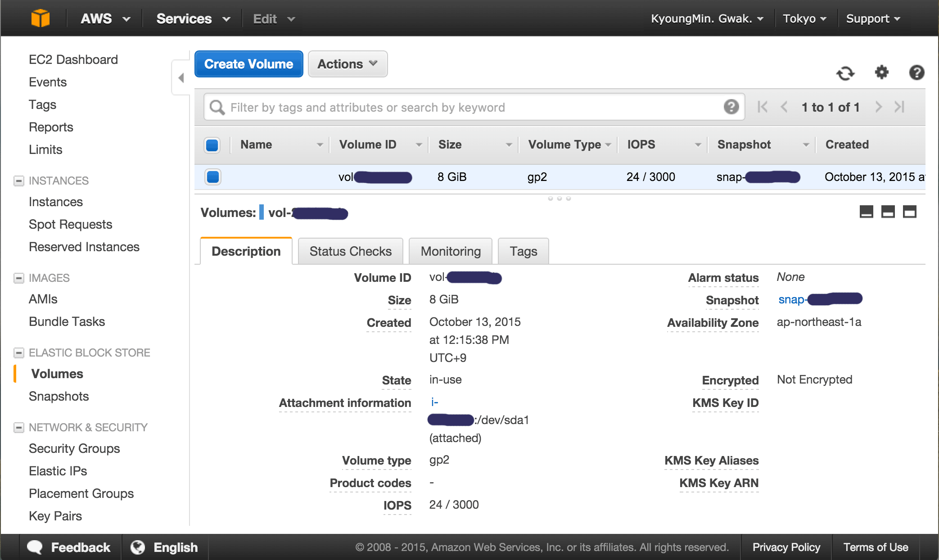Open the snapshot link in details pane
This screenshot has height=560, width=939.
820,299
